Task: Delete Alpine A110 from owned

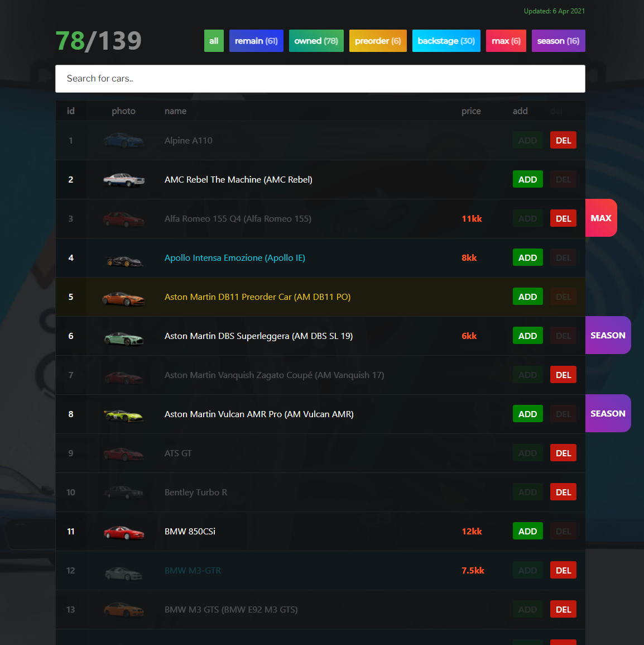Action: pos(563,140)
